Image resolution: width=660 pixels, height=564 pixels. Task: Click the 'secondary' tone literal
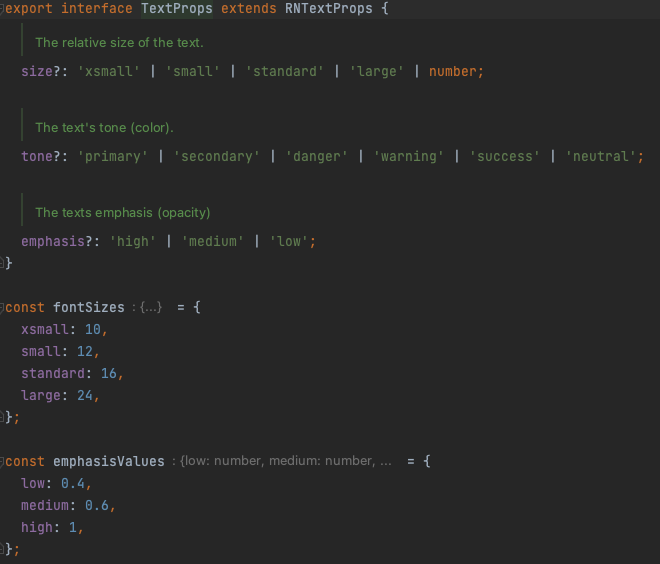click(216, 156)
